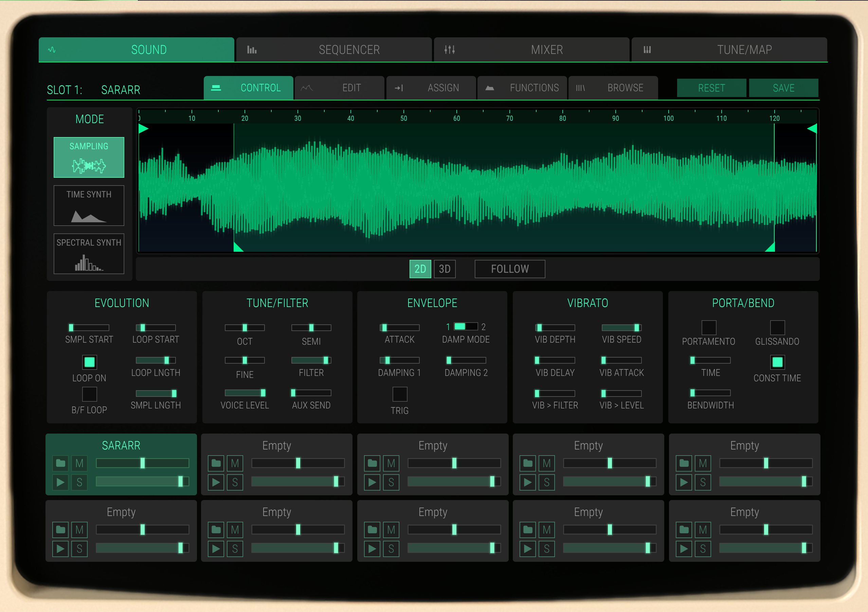The width and height of the screenshot is (868, 612).
Task: Toggle the CONST TIME checkbox
Action: click(777, 362)
